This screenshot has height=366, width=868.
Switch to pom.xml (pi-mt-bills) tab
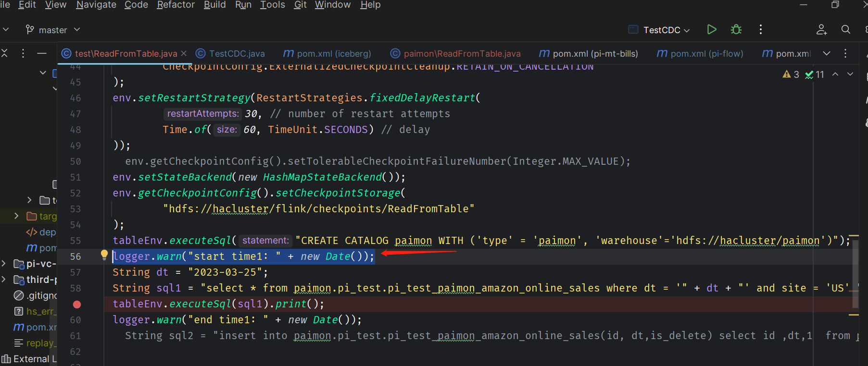pyautogui.click(x=589, y=53)
